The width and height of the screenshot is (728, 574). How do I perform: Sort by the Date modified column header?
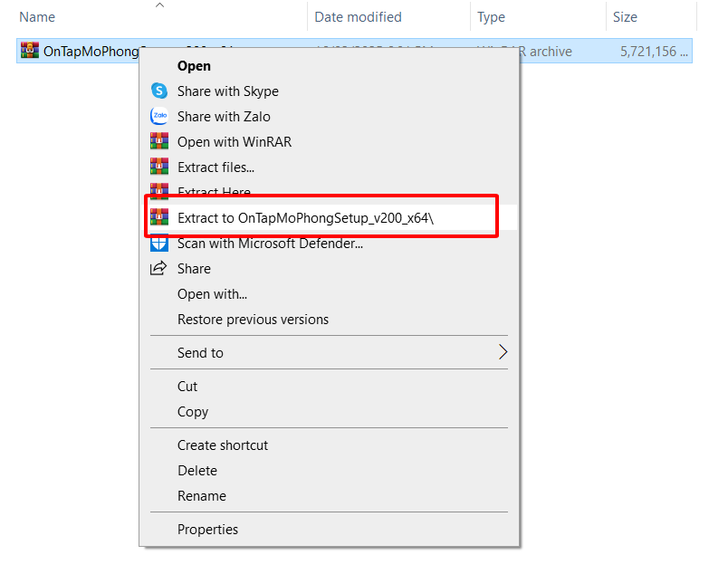(x=358, y=17)
